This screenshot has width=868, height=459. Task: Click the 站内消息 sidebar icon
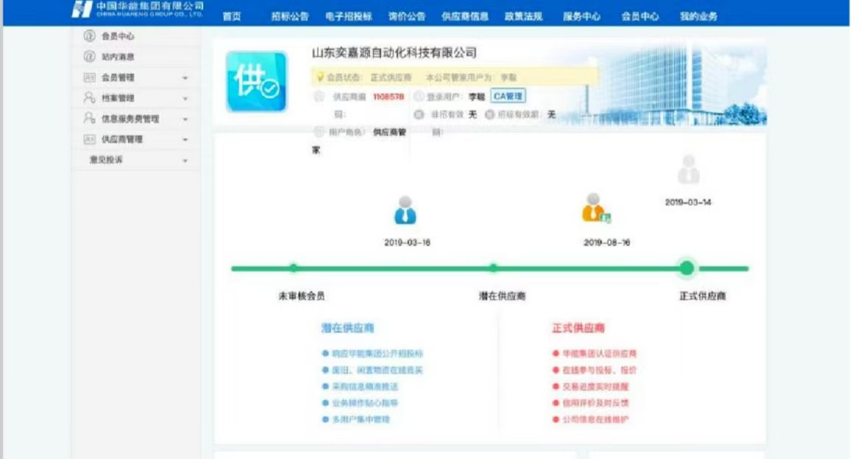pyautogui.click(x=90, y=57)
